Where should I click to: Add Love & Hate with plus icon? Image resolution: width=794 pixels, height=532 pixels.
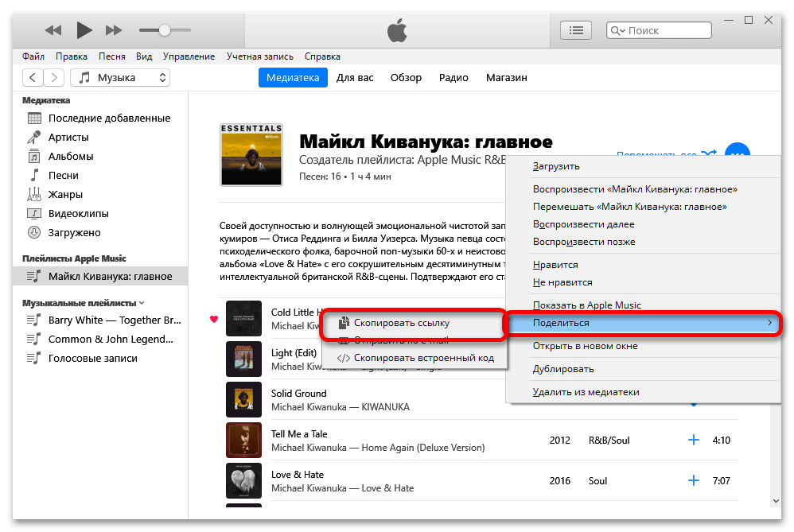pos(693,480)
